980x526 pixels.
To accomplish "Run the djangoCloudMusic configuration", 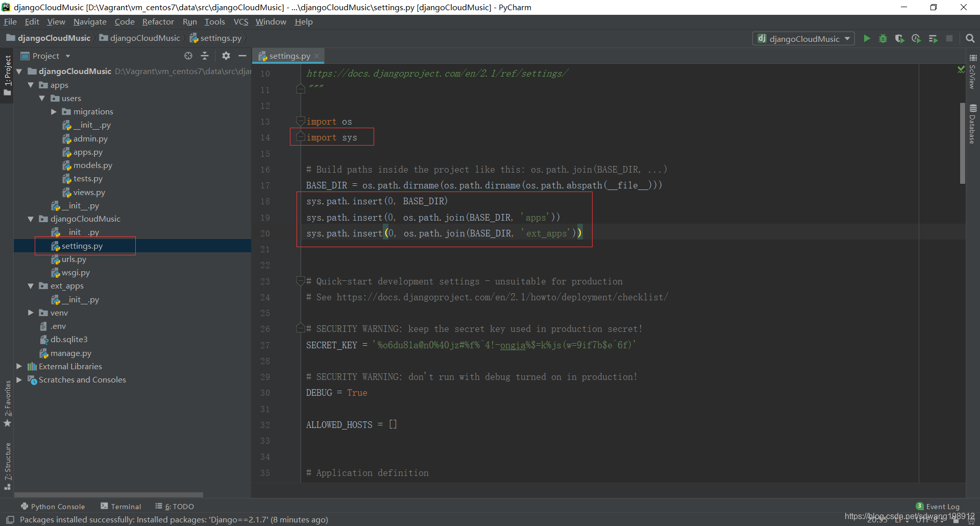I will tap(867, 38).
